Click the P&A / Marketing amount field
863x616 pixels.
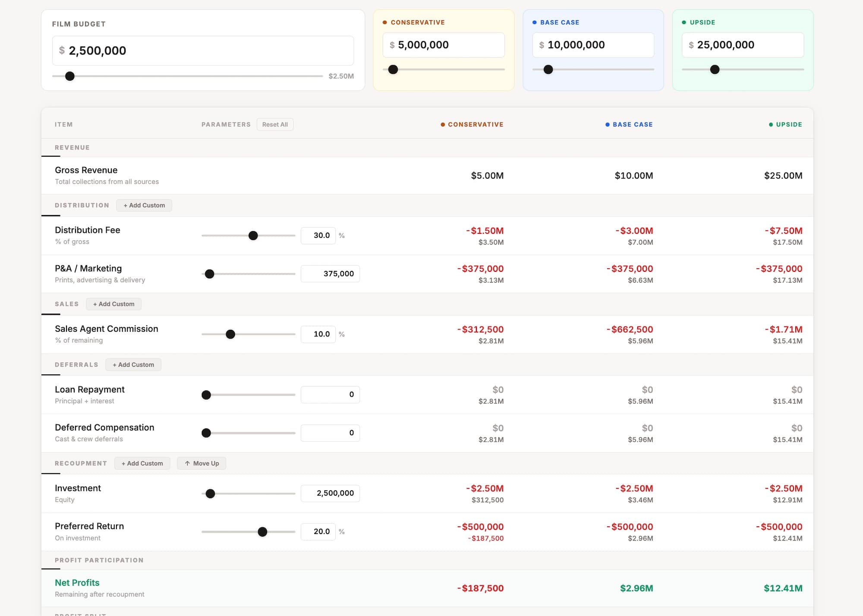tap(330, 273)
